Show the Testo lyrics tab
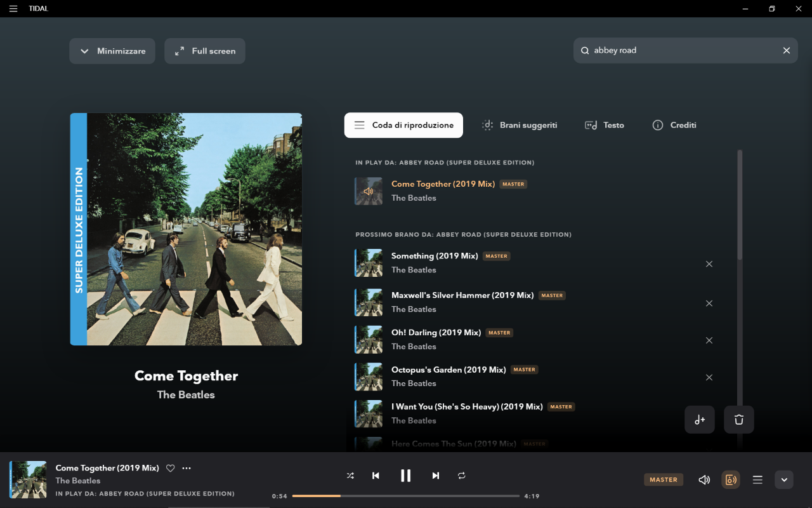This screenshot has height=508, width=812. point(605,125)
